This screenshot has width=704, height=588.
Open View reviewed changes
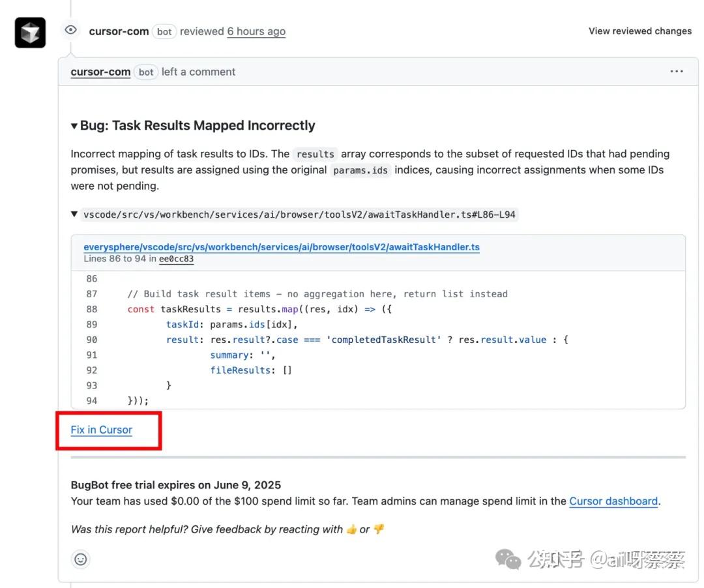click(640, 31)
